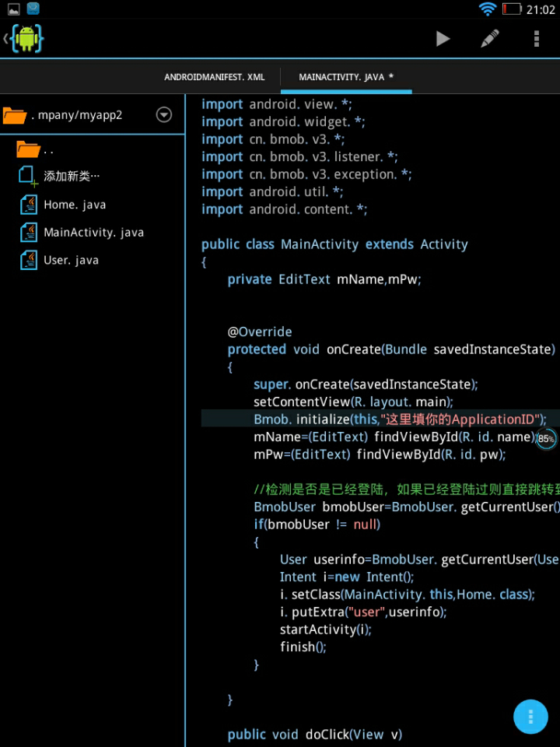This screenshot has height=747, width=560.
Task: Select the MainActivity.java tab
Action: (x=346, y=77)
